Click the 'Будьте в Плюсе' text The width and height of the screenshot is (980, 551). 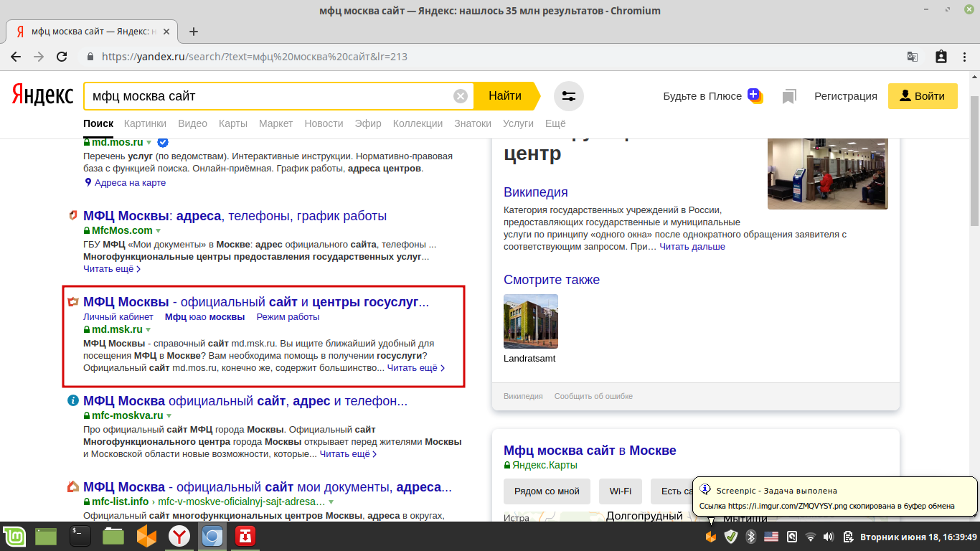point(702,96)
